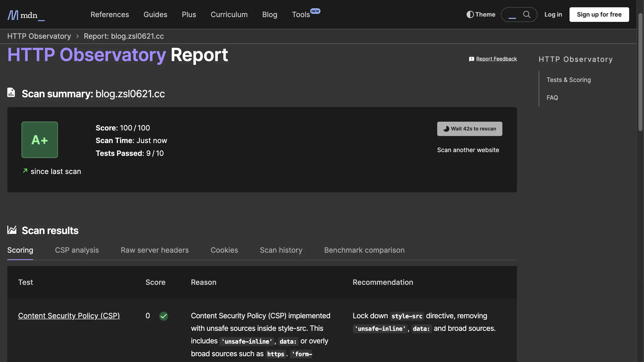This screenshot has width=644, height=362.
Task: Click the MDN logo icon
Action: tap(13, 15)
